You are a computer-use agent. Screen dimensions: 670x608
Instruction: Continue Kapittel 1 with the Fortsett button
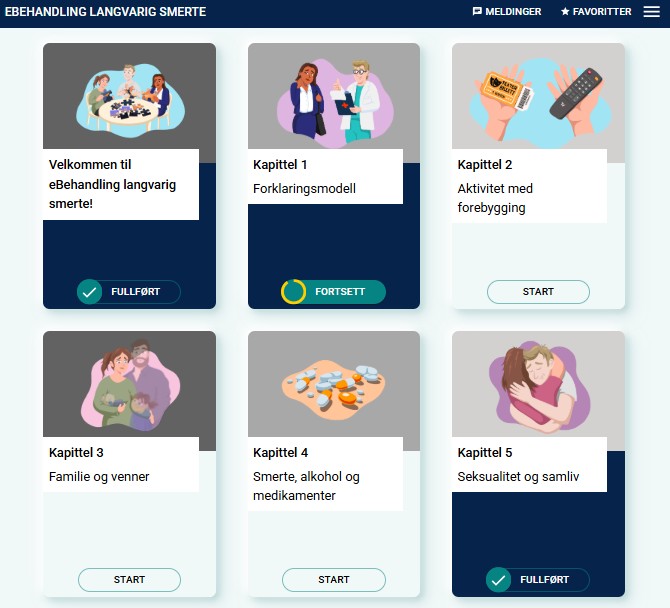pos(333,292)
